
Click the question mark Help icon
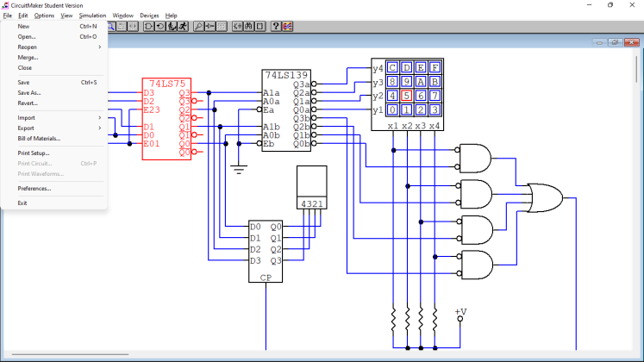coord(276,27)
